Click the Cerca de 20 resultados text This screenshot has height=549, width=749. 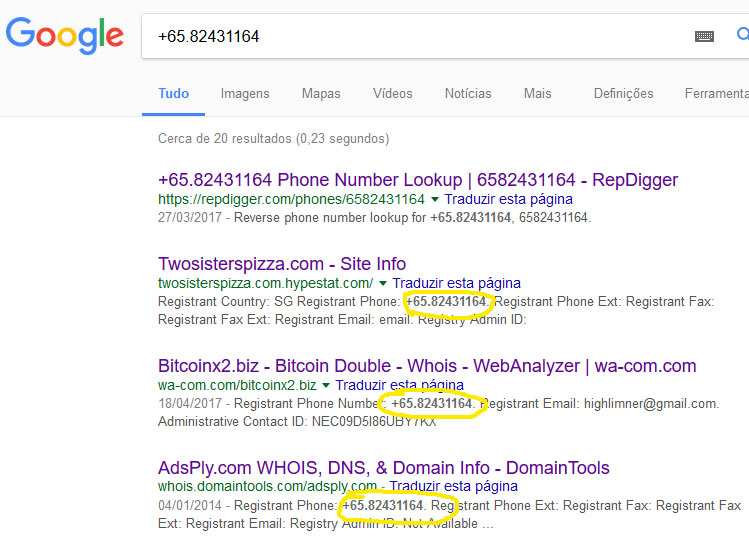point(274,139)
